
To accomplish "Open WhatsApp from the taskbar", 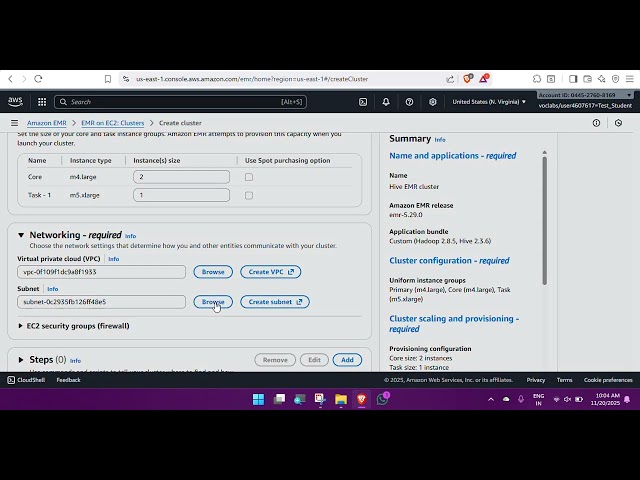I will tap(382, 399).
